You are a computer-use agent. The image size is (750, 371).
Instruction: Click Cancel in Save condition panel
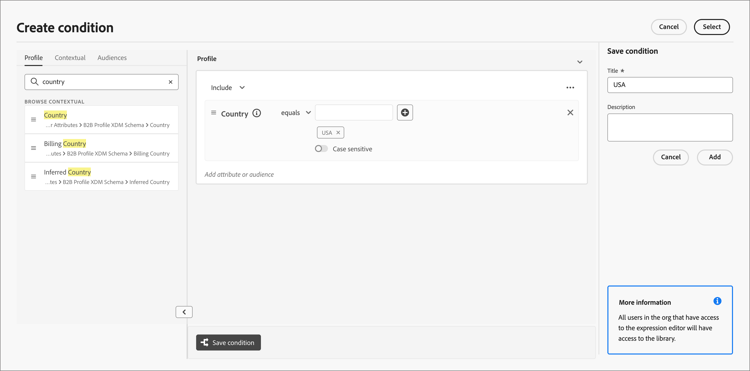(671, 157)
